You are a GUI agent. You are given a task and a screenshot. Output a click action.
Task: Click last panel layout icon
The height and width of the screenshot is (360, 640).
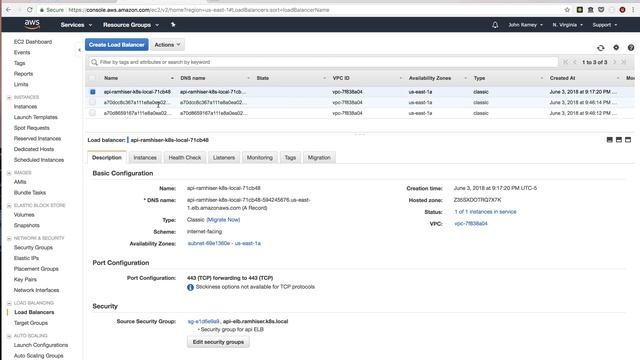coord(628,140)
